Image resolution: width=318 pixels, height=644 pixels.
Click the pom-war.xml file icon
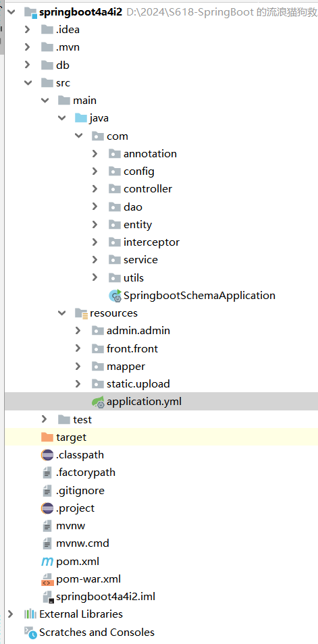[47, 579]
